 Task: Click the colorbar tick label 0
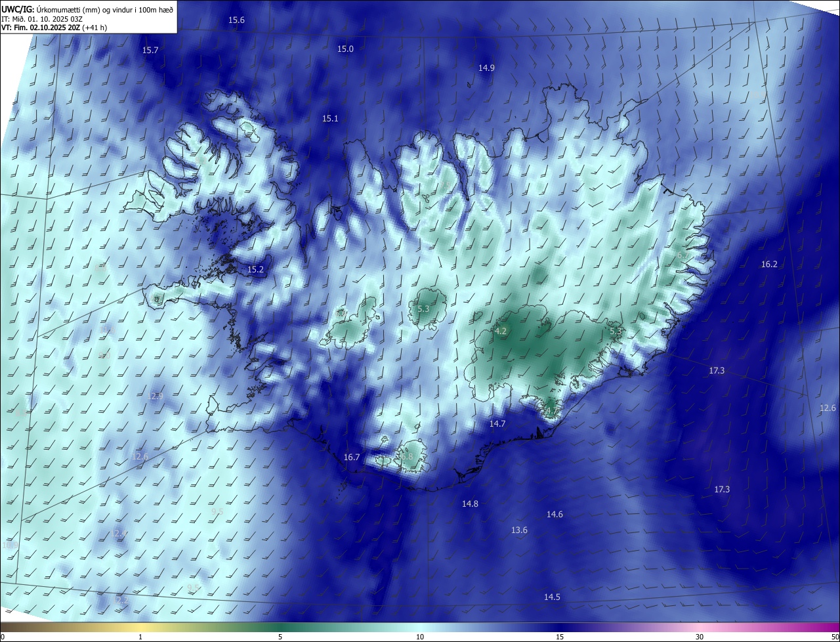point(3,637)
